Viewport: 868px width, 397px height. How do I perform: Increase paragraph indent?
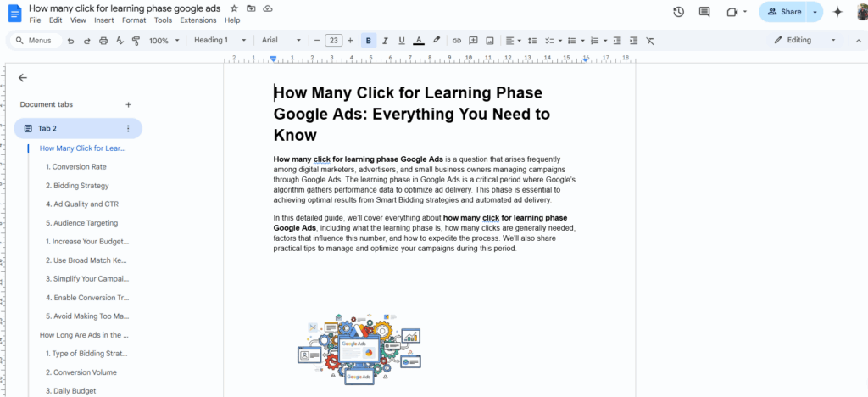click(x=634, y=41)
